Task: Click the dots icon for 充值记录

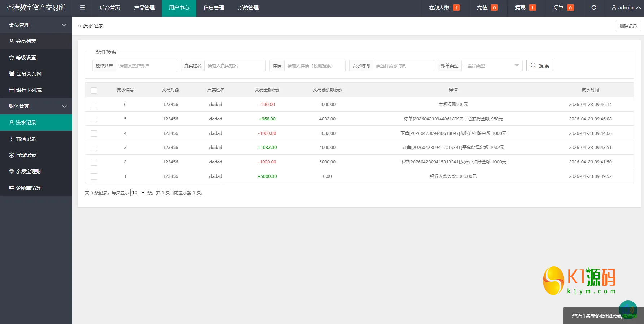Action: tap(12, 139)
